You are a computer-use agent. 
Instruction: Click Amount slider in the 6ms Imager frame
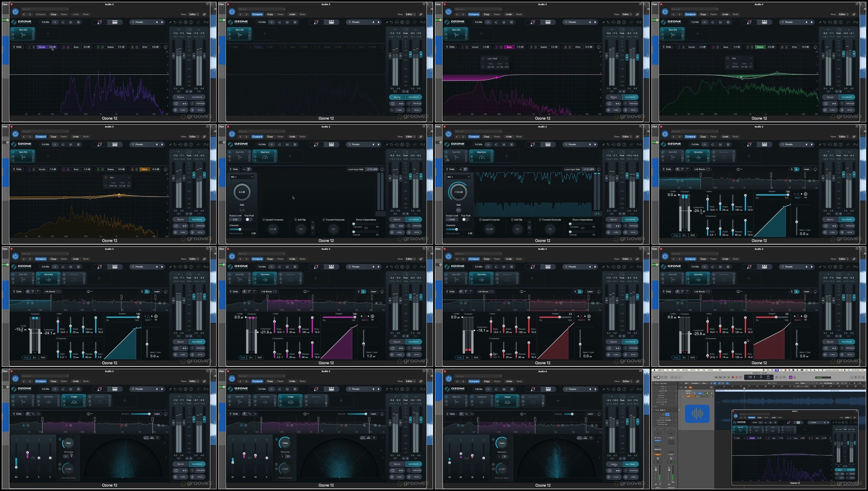pyautogui.click(x=140, y=414)
